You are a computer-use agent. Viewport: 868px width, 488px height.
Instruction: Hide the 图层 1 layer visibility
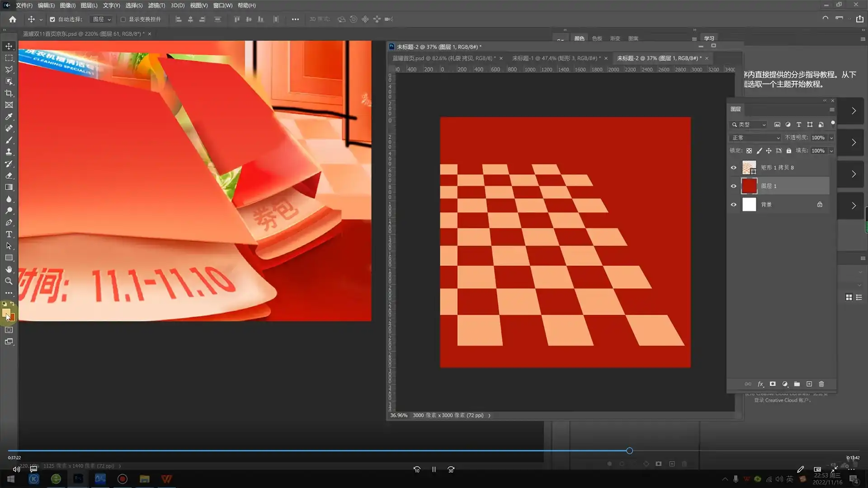[x=734, y=186]
